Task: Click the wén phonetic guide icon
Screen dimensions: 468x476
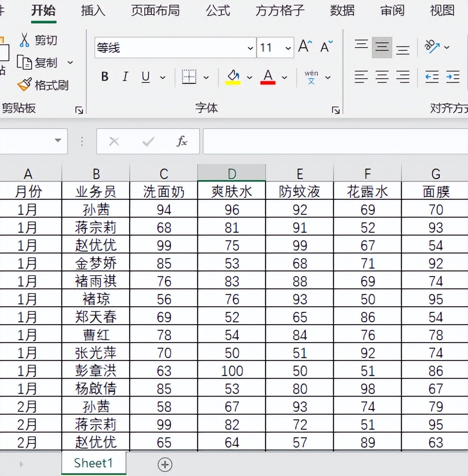Action: click(311, 77)
